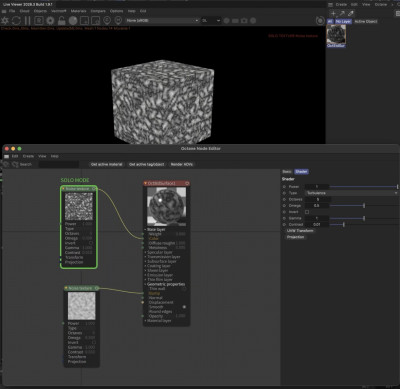This screenshot has width=400, height=389.
Task: Click the Get active material button
Action: (107, 164)
